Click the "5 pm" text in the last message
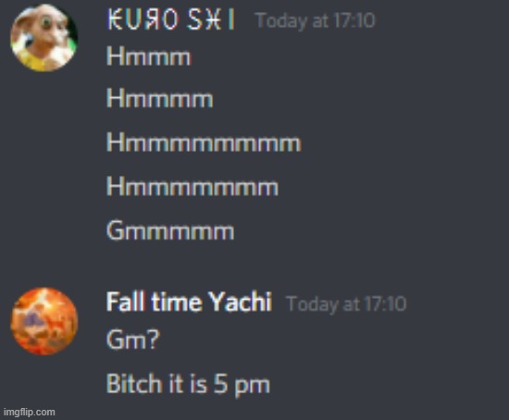The width and height of the screenshot is (509, 420). point(242,384)
